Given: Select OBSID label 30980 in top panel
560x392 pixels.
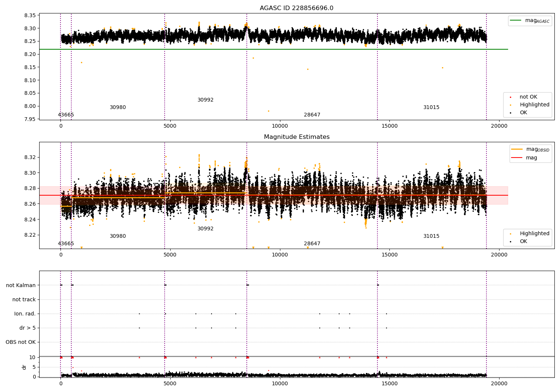Looking at the screenshot, I should (x=118, y=108).
